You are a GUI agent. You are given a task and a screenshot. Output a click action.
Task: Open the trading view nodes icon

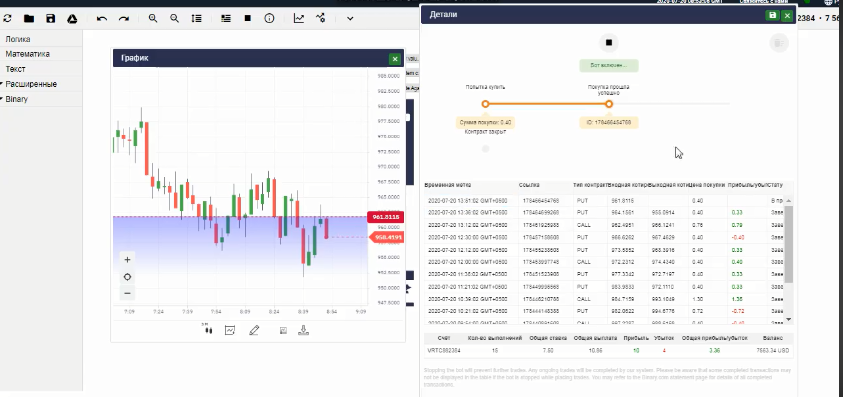click(x=320, y=18)
